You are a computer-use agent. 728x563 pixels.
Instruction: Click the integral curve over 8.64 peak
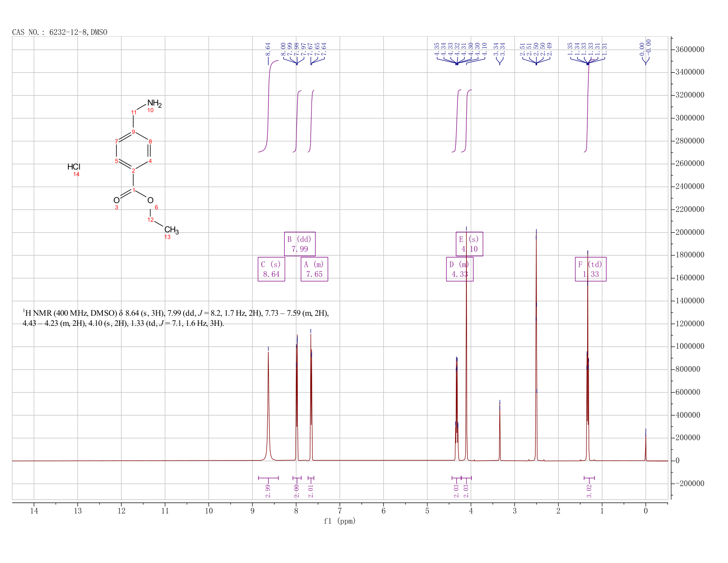coord(268,106)
